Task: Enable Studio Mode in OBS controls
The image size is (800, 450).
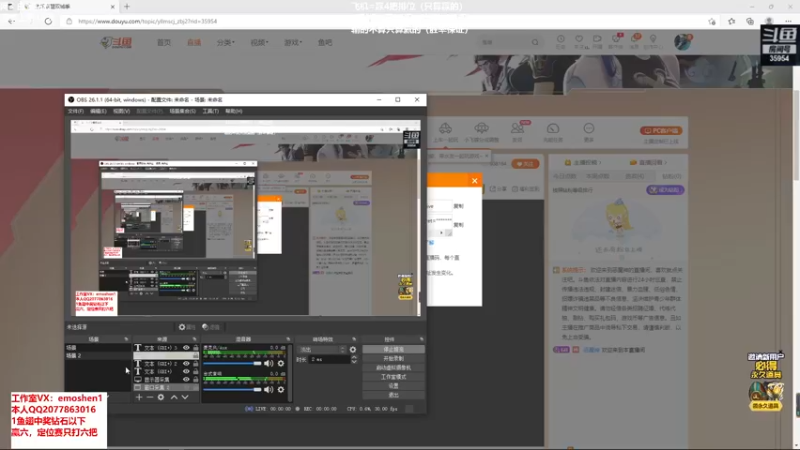Action: pyautogui.click(x=393, y=377)
